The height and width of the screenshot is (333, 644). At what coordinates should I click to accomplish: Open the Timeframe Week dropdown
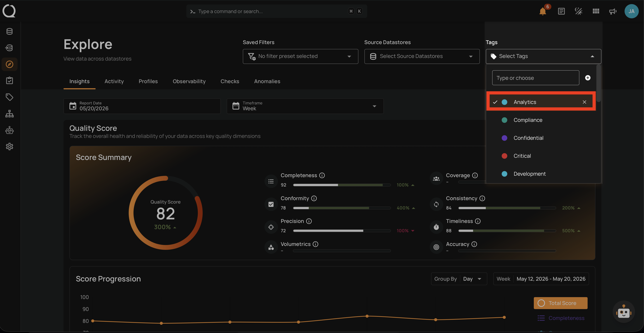click(x=305, y=106)
